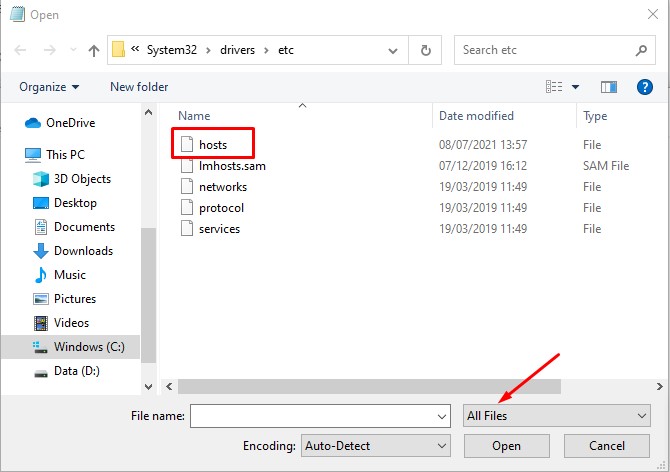Open the Music folder in sidebar
The image size is (670, 472).
click(x=69, y=275)
